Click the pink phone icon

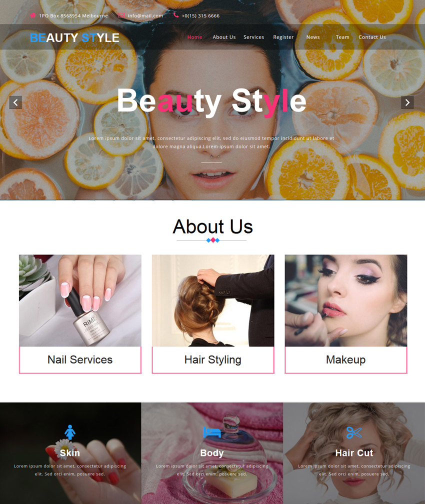coord(176,15)
